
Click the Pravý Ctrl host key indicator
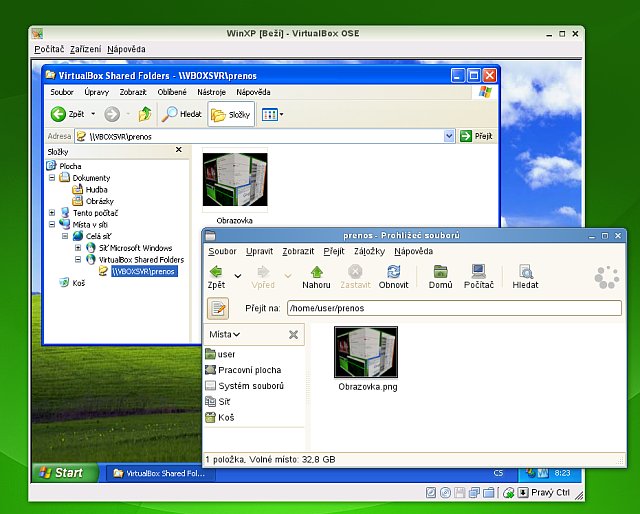click(x=544, y=493)
